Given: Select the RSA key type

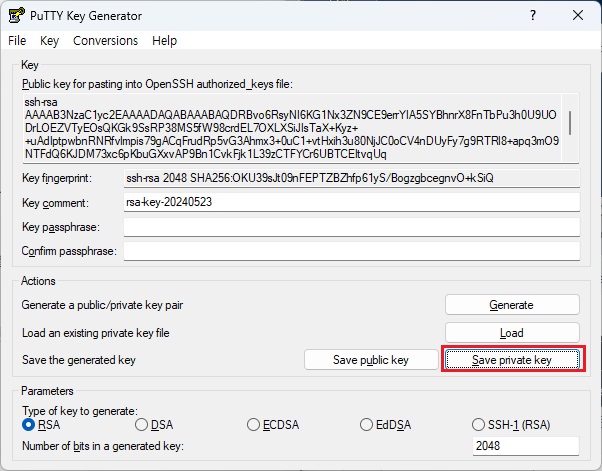Looking at the screenshot, I should 41,425.
